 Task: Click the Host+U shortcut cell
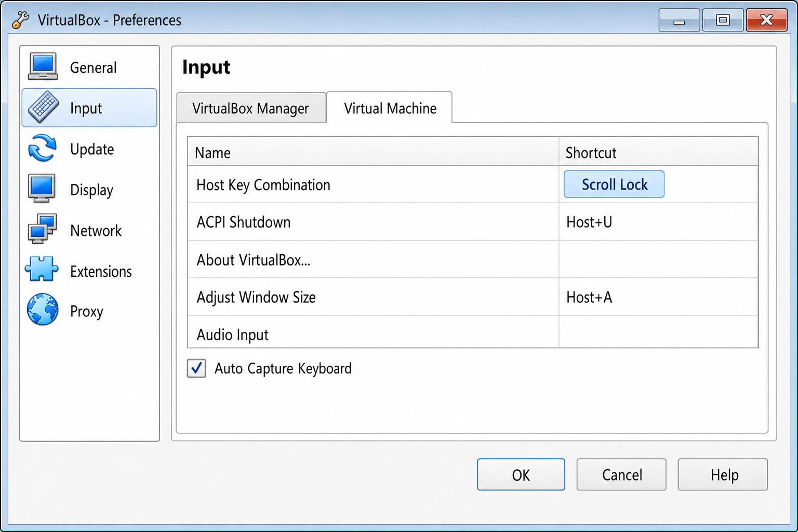coord(658,222)
